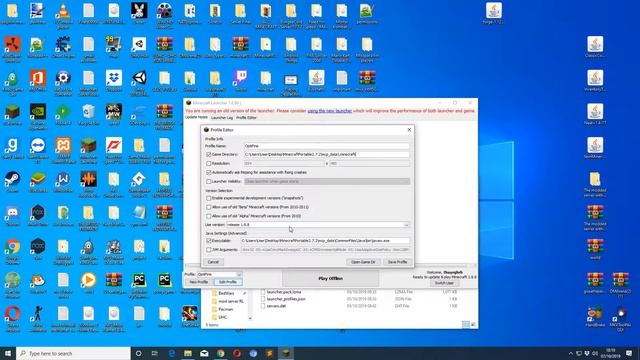
Task: Click in the Profile Name field
Action: click(x=327, y=146)
